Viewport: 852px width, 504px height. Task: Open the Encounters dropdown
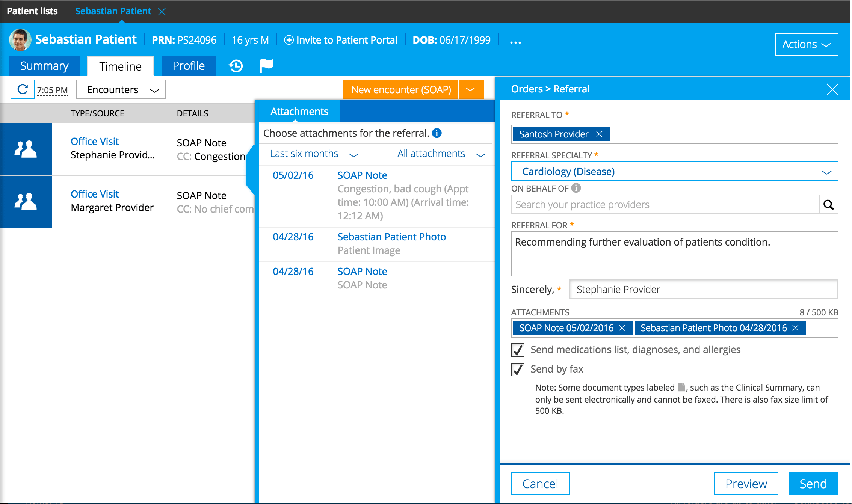[121, 90]
